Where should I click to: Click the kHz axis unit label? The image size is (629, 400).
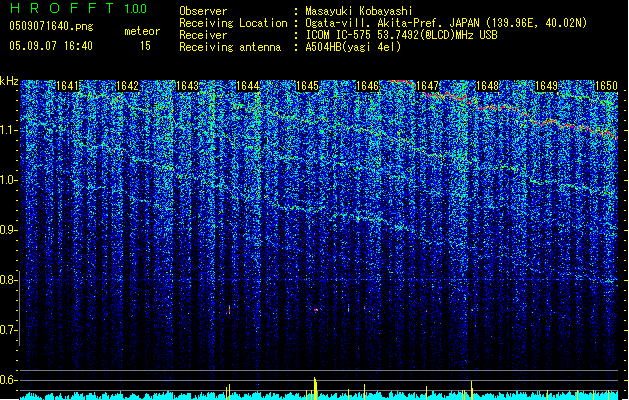[9, 81]
